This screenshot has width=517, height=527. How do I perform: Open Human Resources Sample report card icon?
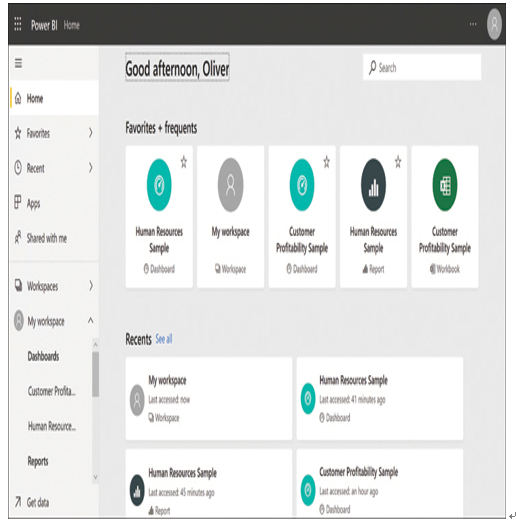(x=373, y=185)
